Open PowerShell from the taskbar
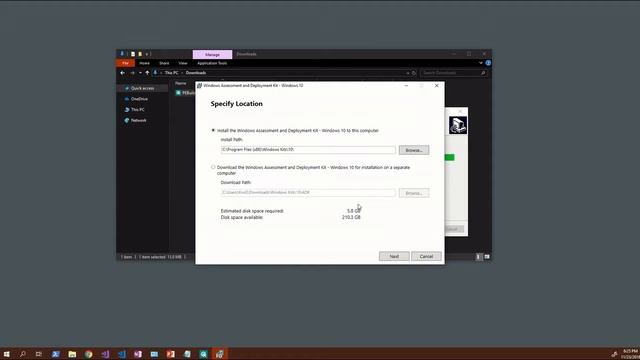This screenshot has height=360, width=640. pyautogui.click(x=56, y=354)
